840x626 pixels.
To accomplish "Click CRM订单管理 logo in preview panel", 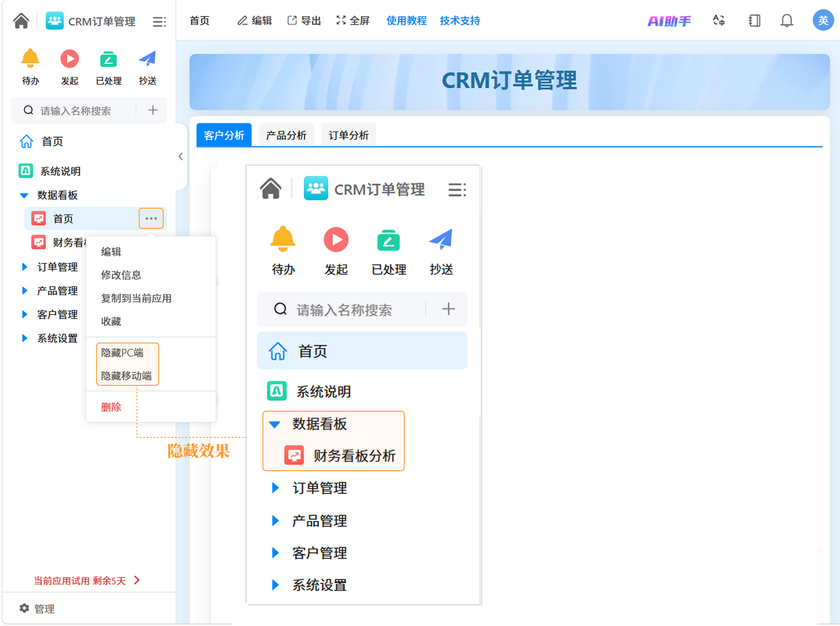I will point(316,188).
